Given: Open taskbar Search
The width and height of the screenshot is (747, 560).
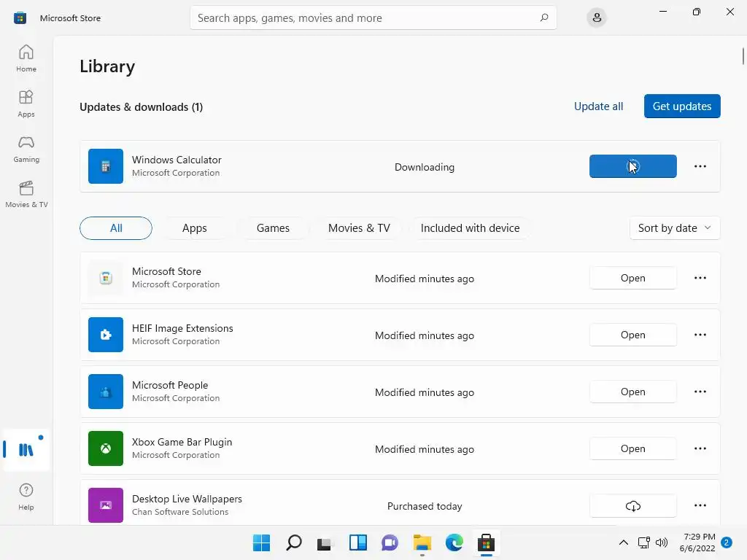Looking at the screenshot, I should [293, 542].
